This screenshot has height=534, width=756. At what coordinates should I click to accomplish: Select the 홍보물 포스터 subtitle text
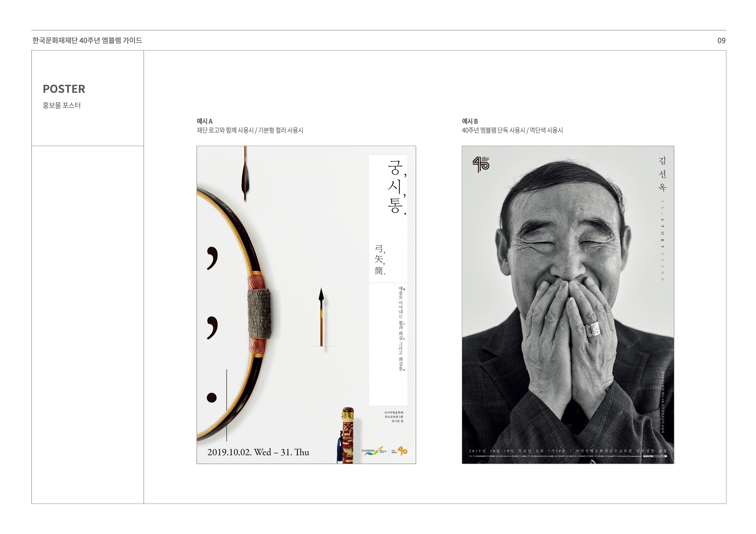(62, 105)
